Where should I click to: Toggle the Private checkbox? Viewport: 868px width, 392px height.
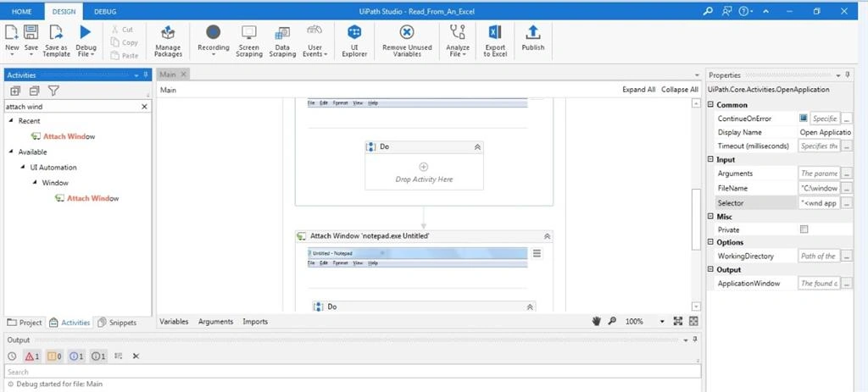(804, 229)
